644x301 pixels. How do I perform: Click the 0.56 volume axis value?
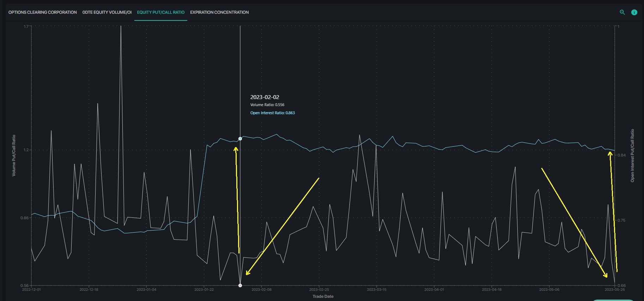[x=25, y=285]
